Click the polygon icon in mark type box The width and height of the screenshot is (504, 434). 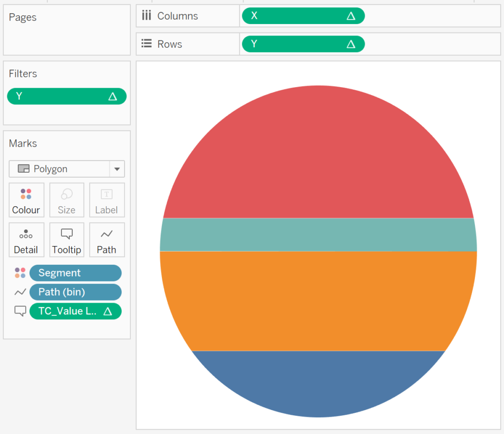click(24, 169)
